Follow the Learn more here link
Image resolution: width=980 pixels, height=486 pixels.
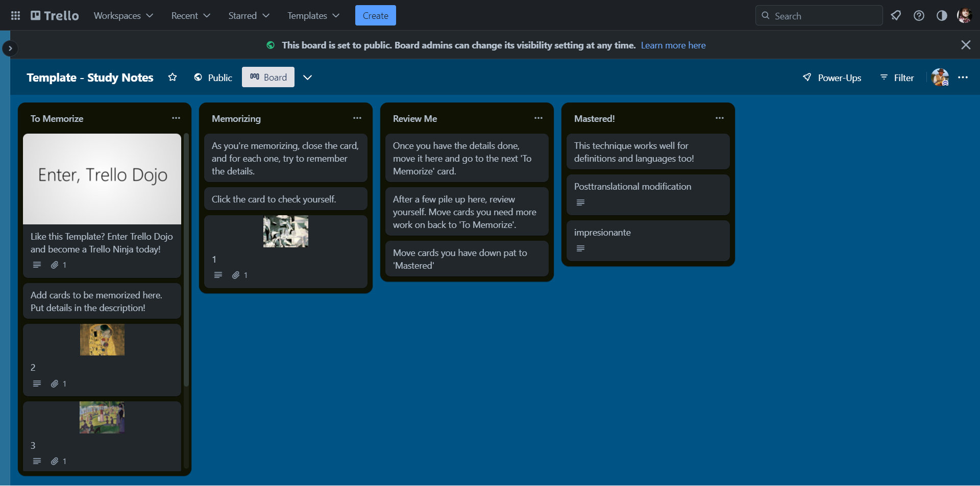tap(673, 45)
